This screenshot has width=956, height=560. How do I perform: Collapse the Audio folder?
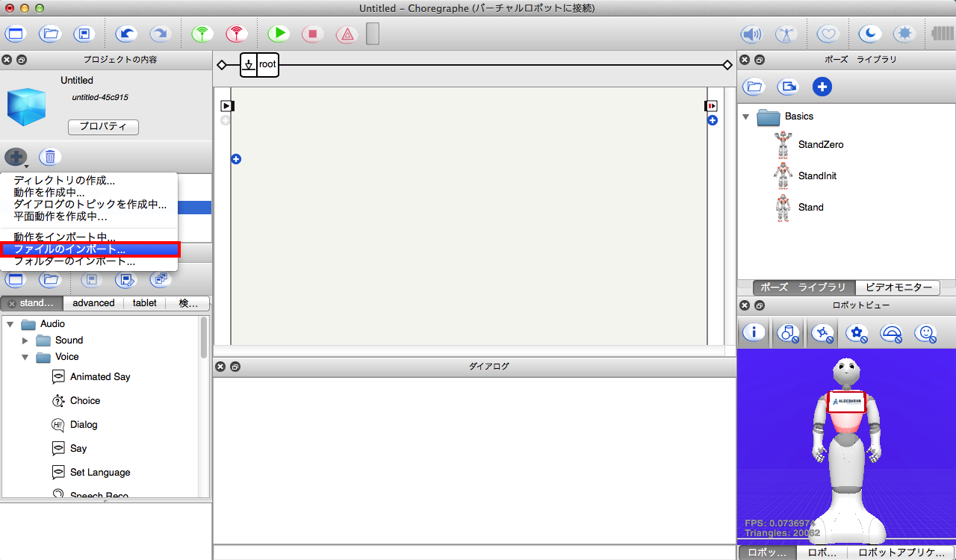point(10,324)
